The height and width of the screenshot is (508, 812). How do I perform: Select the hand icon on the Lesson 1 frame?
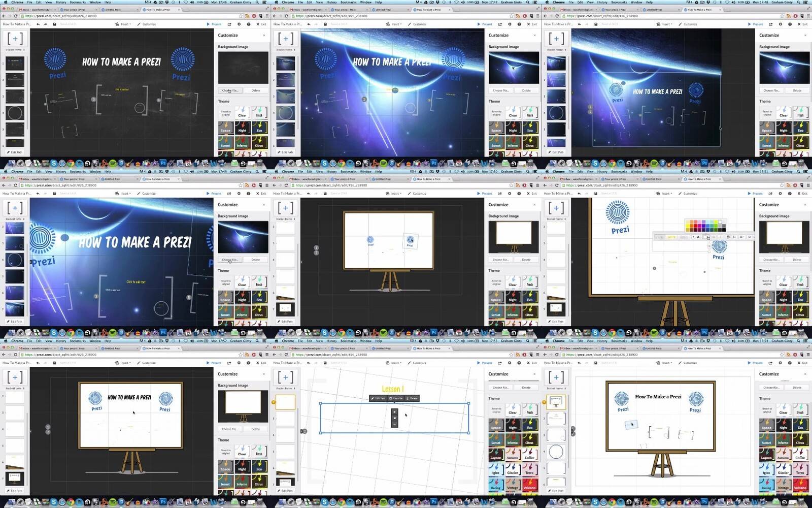(x=395, y=418)
